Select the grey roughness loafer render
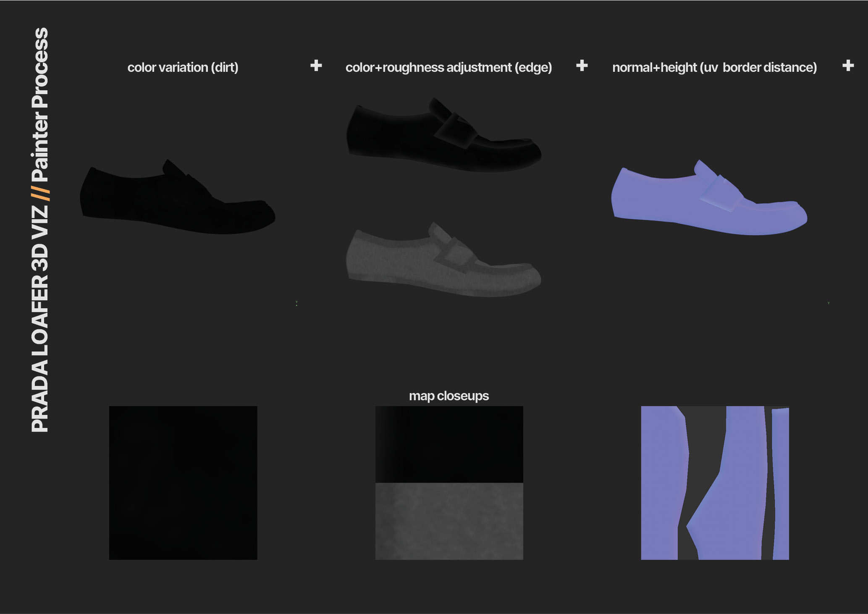 (x=443, y=260)
